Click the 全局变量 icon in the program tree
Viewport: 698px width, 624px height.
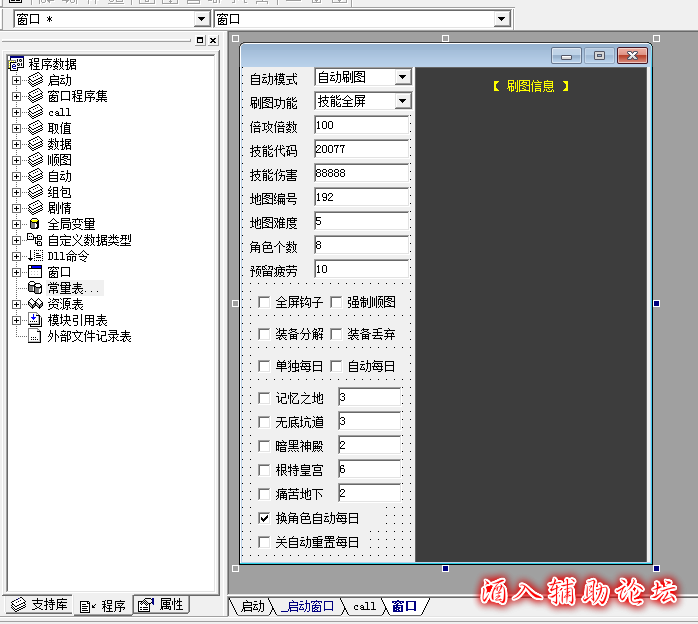(x=35, y=224)
